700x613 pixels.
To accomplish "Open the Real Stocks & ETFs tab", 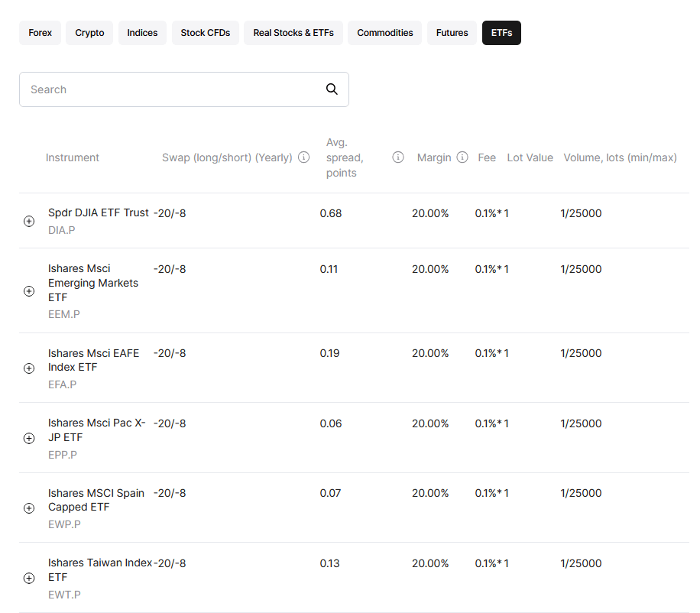I will click(293, 32).
